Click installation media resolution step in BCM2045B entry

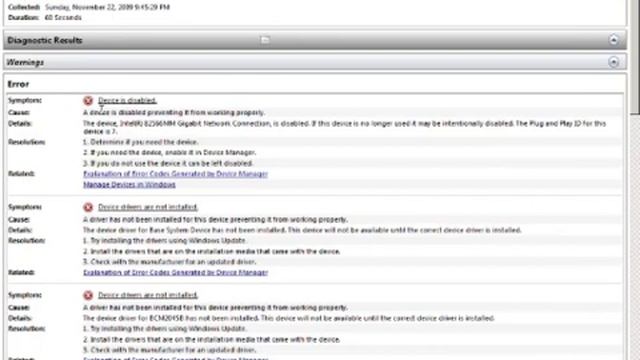211,340
